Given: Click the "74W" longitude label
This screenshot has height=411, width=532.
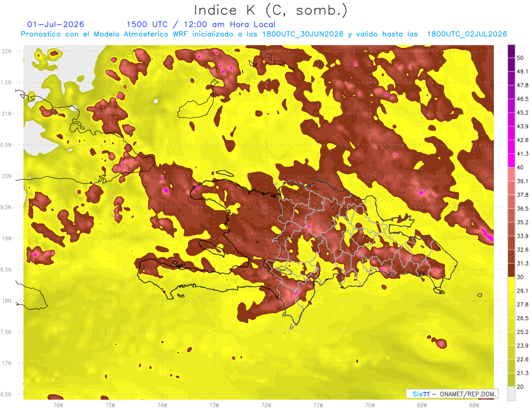Looking at the screenshot, I should click(x=162, y=405).
